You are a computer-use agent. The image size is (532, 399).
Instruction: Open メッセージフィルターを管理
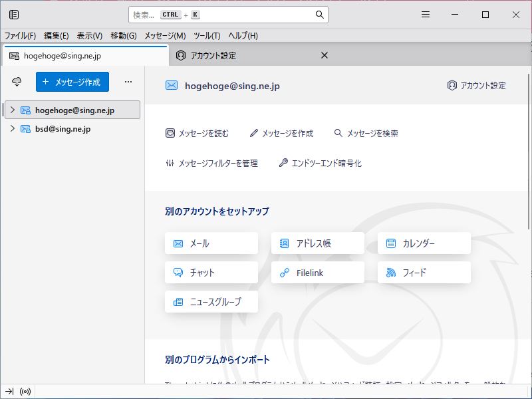tap(211, 163)
